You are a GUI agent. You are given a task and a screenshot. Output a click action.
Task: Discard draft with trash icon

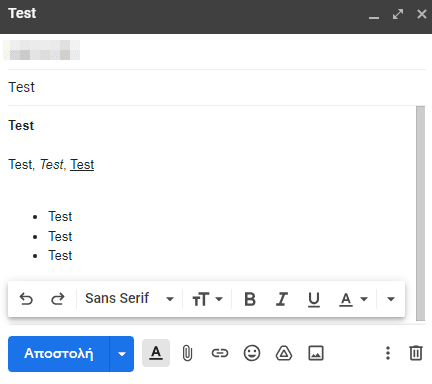tap(416, 353)
